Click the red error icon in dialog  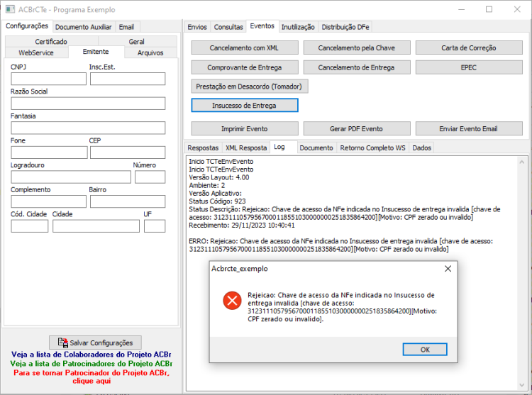click(232, 300)
